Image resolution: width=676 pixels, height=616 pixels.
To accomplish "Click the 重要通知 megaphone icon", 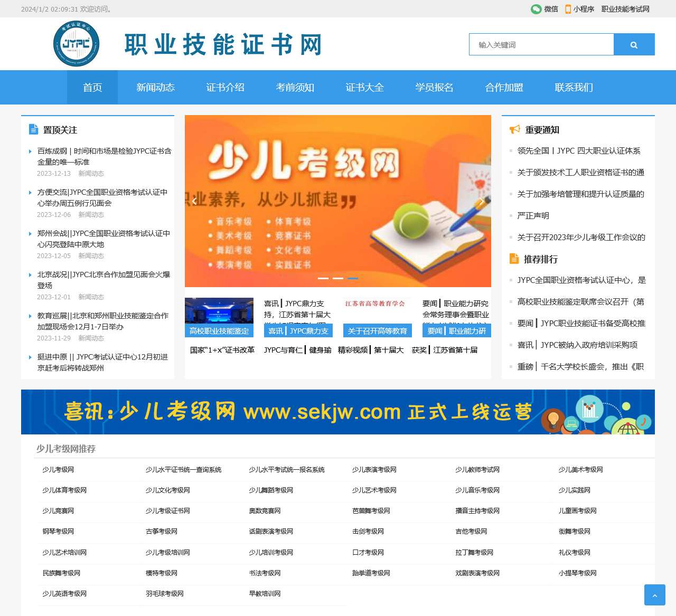I will tap(515, 129).
